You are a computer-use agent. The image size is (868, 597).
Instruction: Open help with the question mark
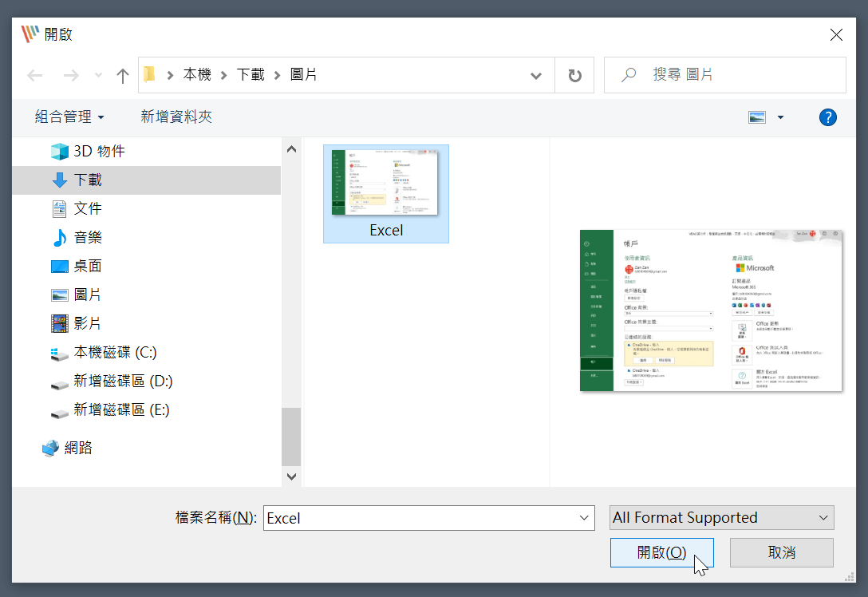pos(827,117)
